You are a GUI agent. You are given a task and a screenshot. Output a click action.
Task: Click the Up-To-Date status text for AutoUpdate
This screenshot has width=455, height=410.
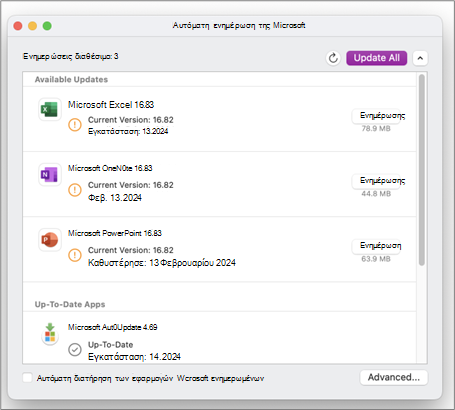(110, 345)
